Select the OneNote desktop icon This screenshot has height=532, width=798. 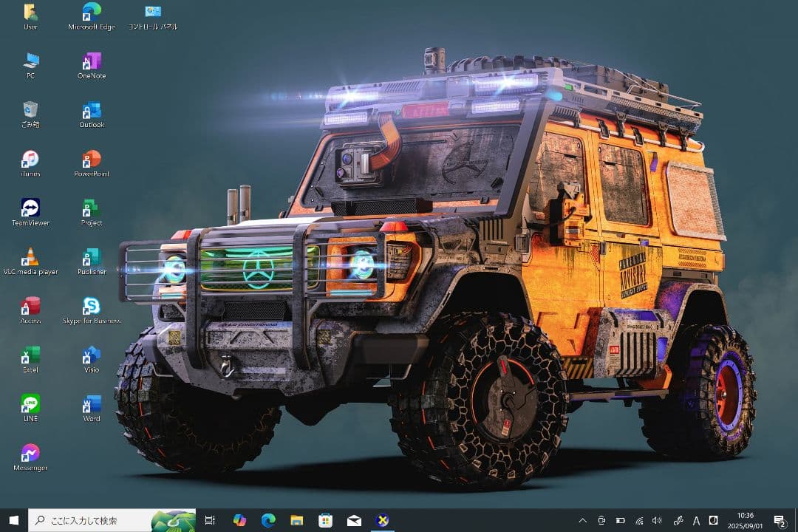(92, 62)
